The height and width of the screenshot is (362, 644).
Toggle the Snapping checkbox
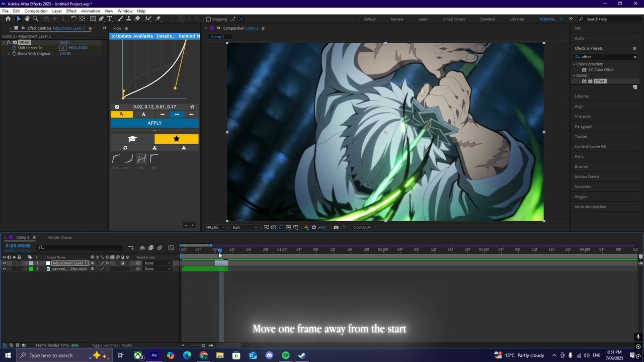pyautogui.click(x=208, y=19)
